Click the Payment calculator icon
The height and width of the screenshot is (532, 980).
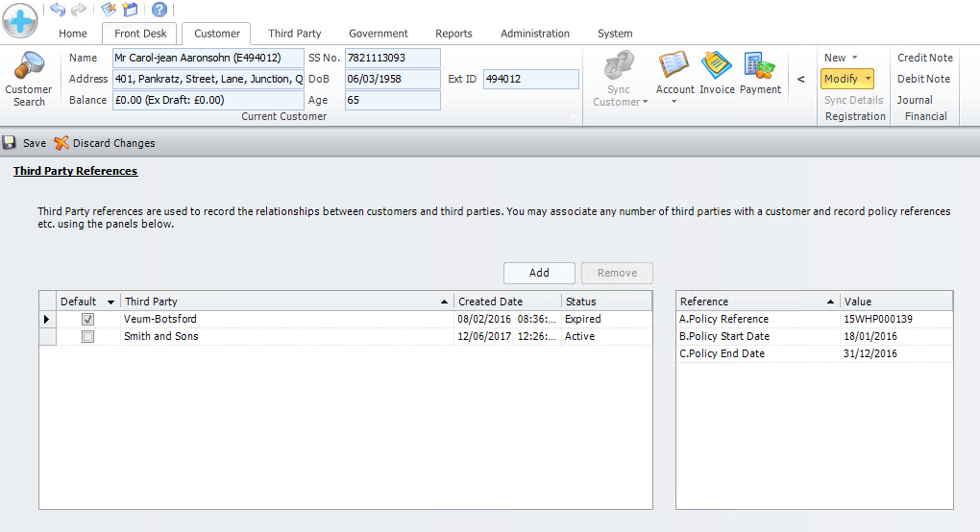click(x=760, y=67)
